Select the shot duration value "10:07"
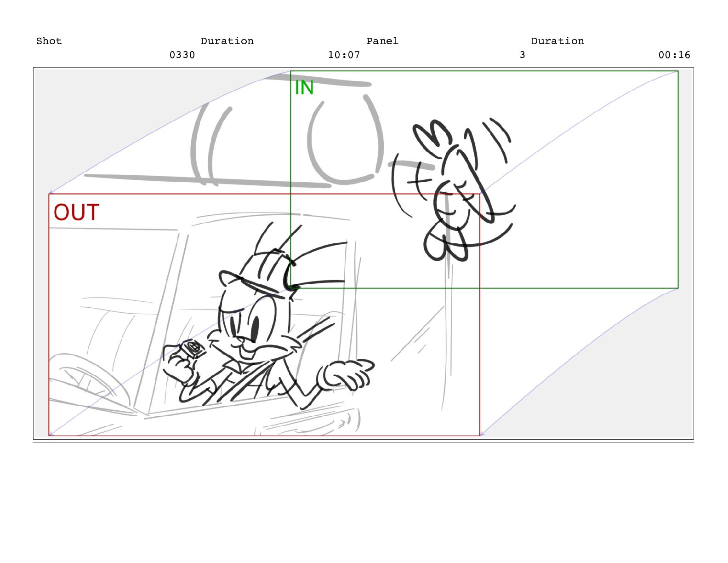 pyautogui.click(x=344, y=55)
